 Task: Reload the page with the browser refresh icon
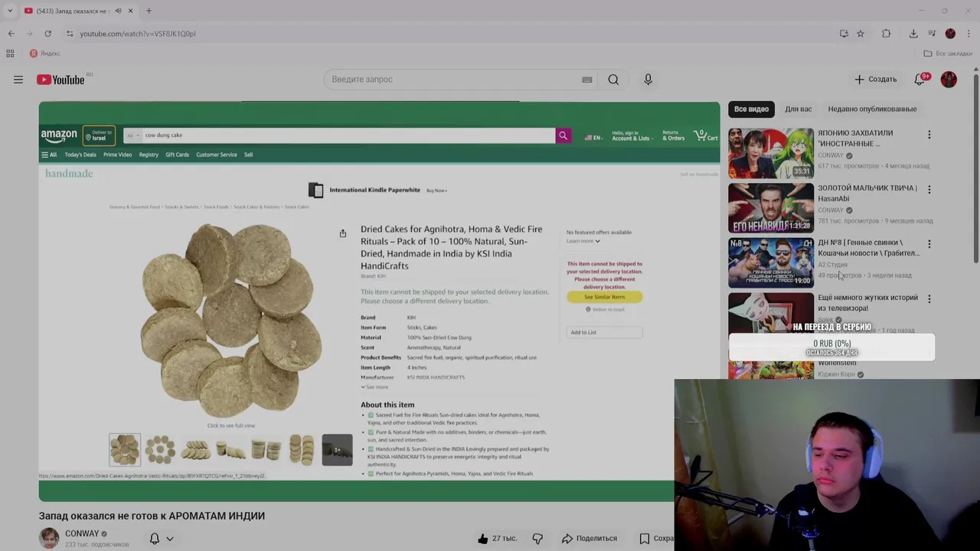pyautogui.click(x=47, y=34)
